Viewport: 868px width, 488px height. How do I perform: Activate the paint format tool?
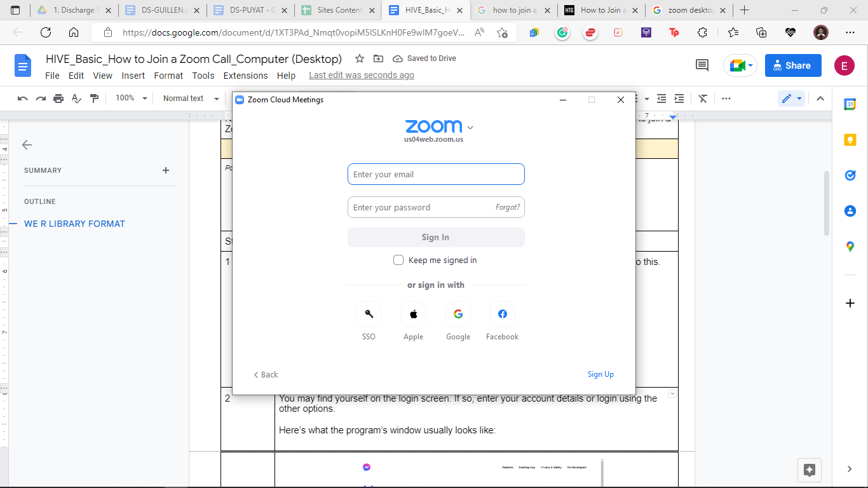95,98
